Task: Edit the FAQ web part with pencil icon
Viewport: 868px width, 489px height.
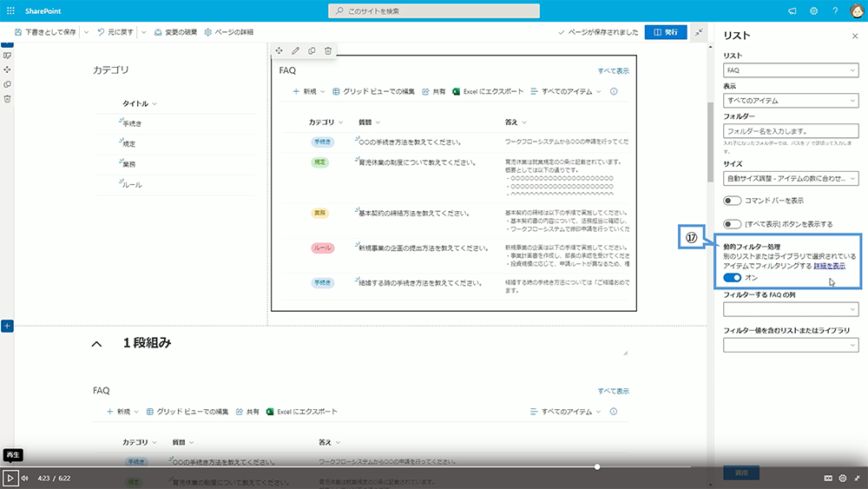Action: click(x=296, y=51)
